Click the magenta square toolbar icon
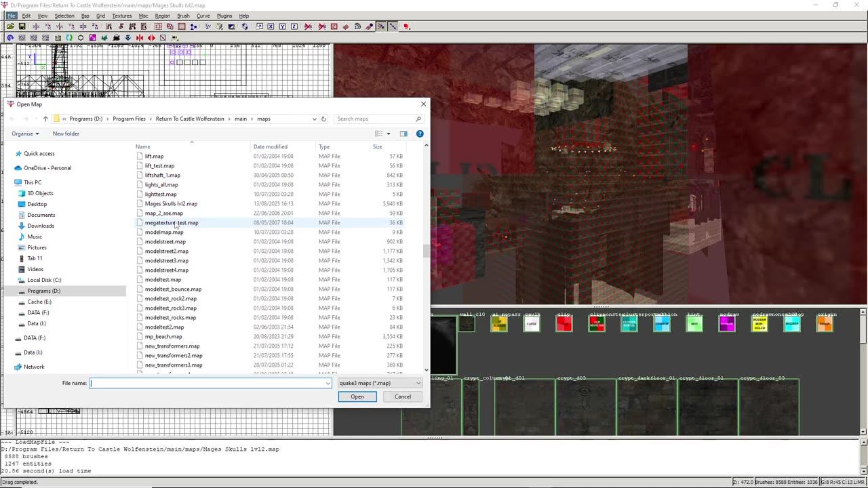Screen dimensions: 868x488 (x=92, y=37)
